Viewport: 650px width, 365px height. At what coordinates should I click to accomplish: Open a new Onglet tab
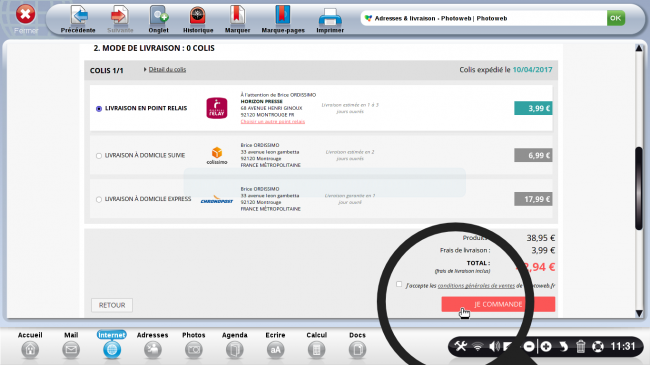[158, 15]
